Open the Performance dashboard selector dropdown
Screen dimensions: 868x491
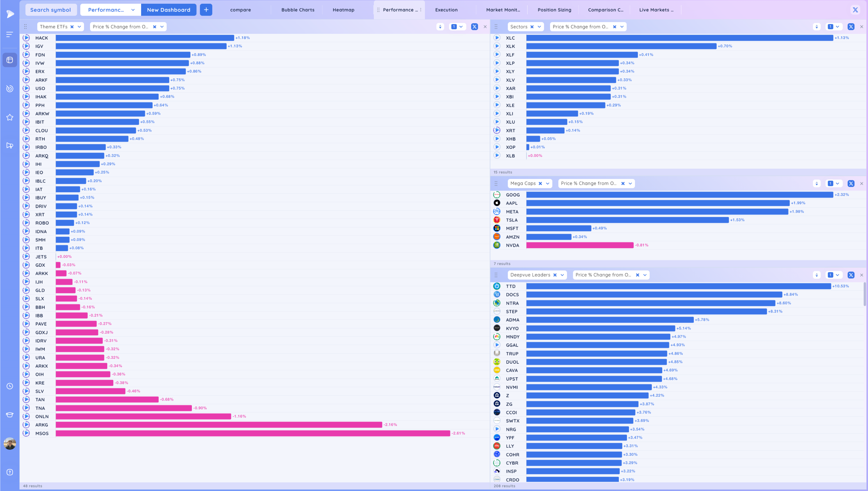coord(133,10)
